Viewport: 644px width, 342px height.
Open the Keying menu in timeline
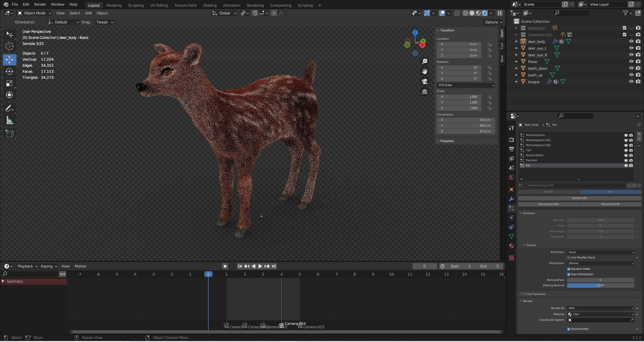pos(49,266)
